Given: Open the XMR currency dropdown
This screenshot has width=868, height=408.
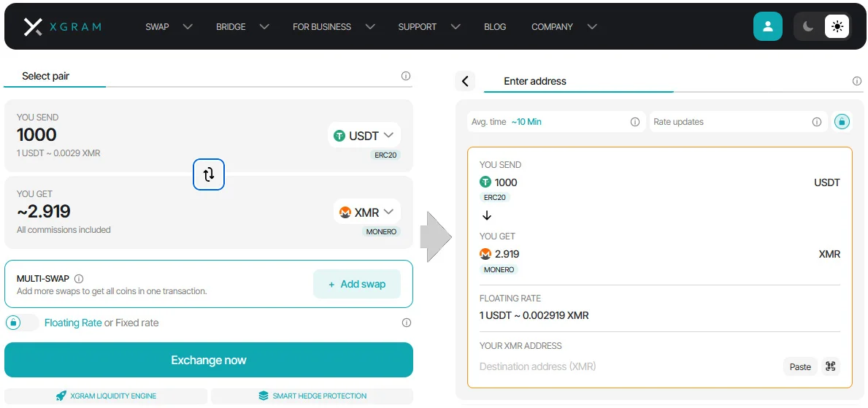Looking at the screenshot, I should coord(367,212).
